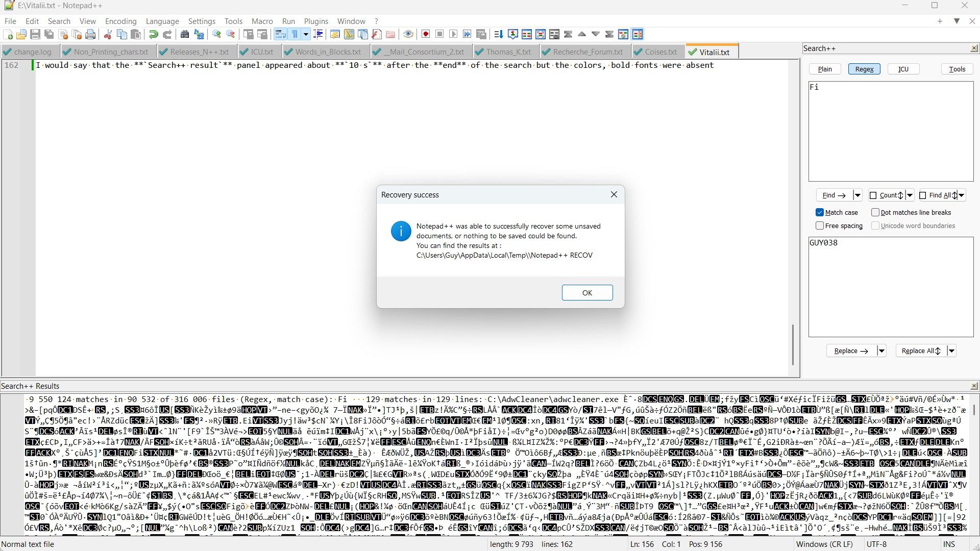Toggle the indent guide toolbar icon

click(x=318, y=34)
